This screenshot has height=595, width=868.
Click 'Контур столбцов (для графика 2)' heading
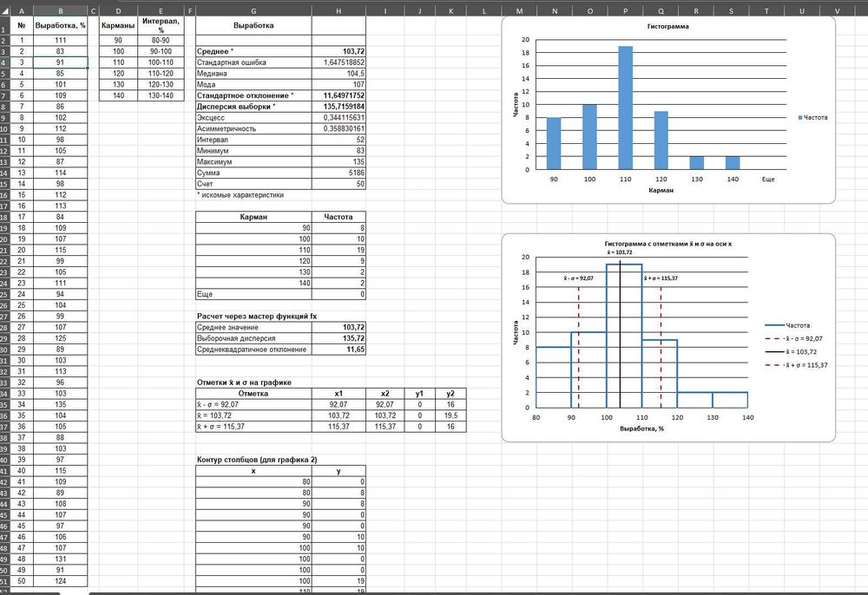click(257, 460)
